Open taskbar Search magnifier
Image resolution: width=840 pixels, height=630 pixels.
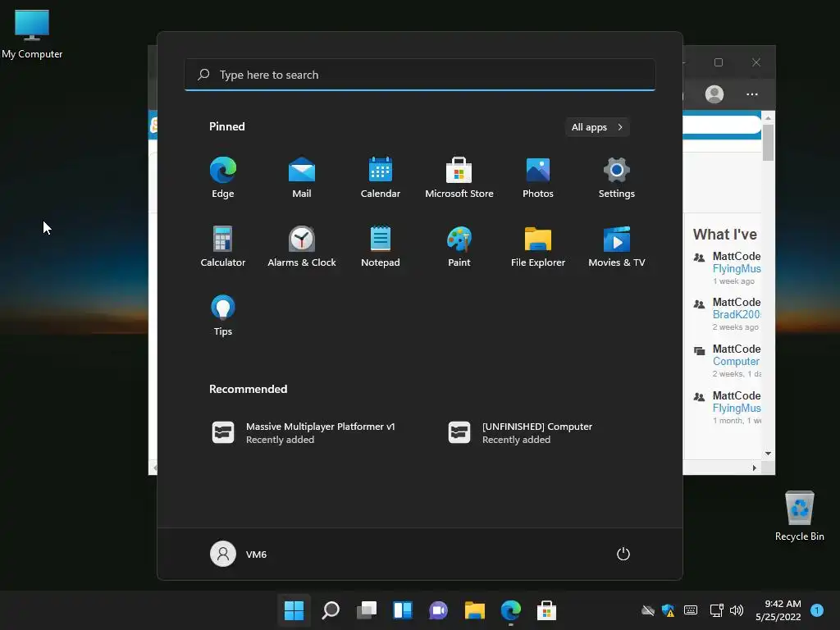pos(331,610)
